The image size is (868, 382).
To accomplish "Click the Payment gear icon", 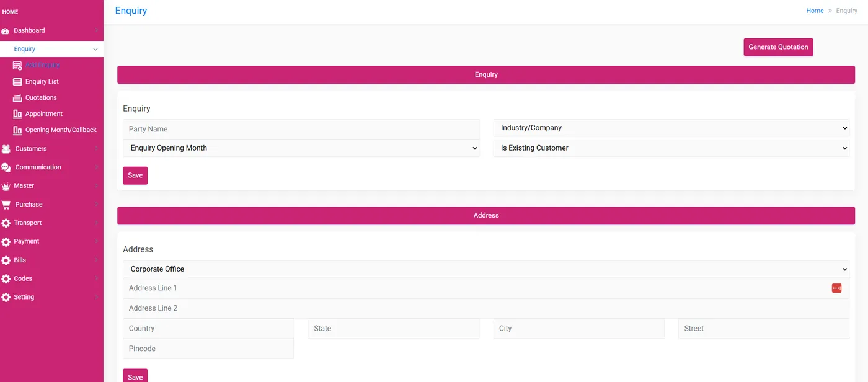I will point(6,242).
